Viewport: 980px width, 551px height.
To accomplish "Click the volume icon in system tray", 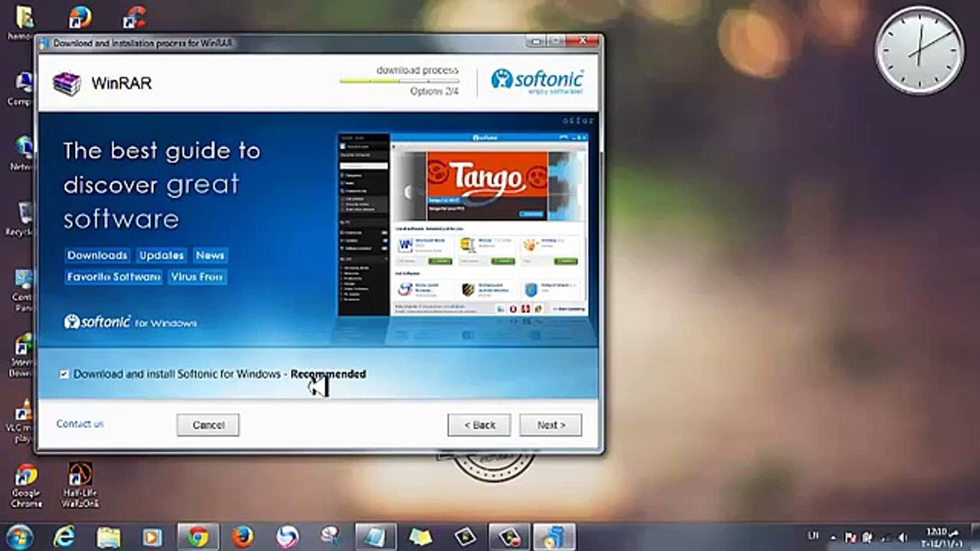I will pyautogui.click(x=903, y=537).
